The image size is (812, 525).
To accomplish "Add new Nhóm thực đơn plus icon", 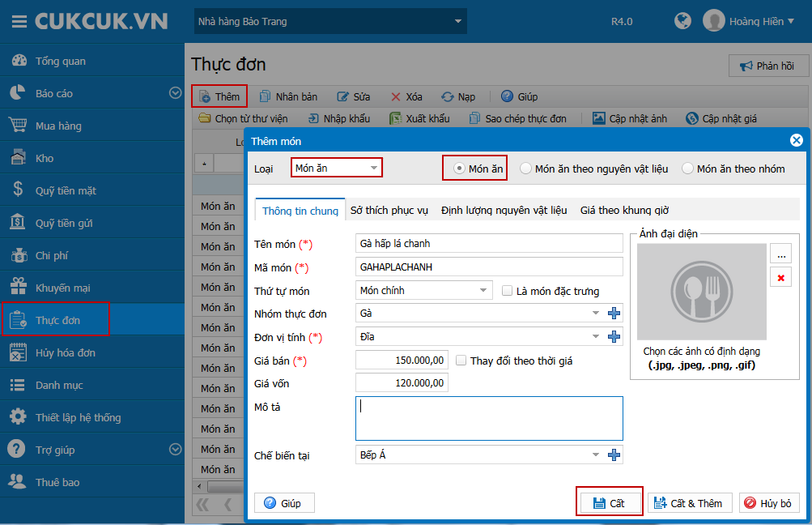I will pyautogui.click(x=614, y=313).
